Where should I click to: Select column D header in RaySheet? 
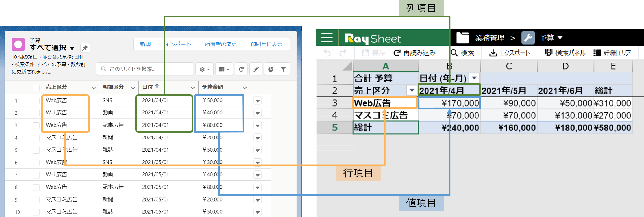click(565, 67)
